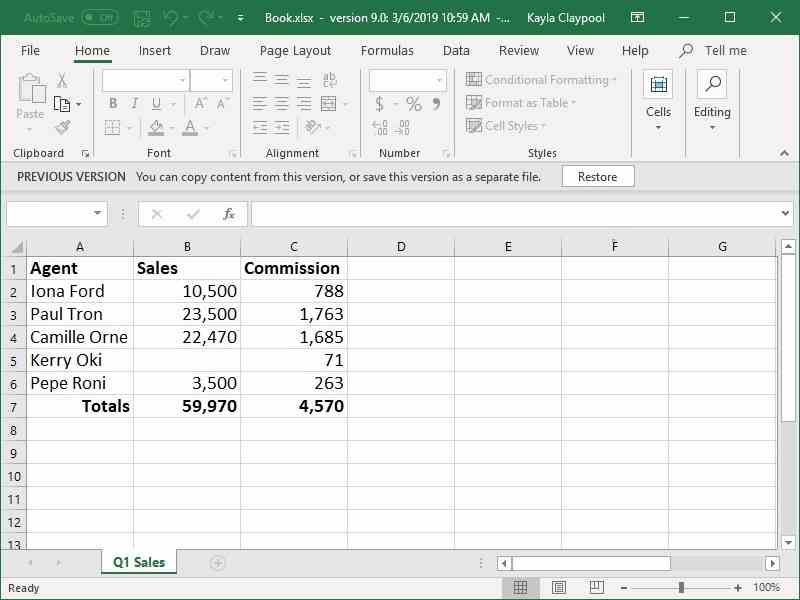This screenshot has width=800, height=600.
Task: Add a new sheet with plus icon
Action: pyautogui.click(x=217, y=563)
